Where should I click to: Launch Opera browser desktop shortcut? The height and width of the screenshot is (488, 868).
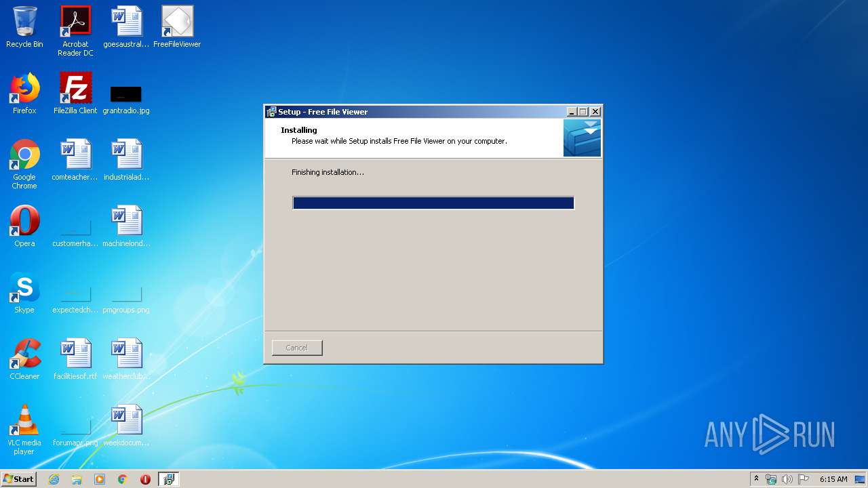(x=24, y=226)
